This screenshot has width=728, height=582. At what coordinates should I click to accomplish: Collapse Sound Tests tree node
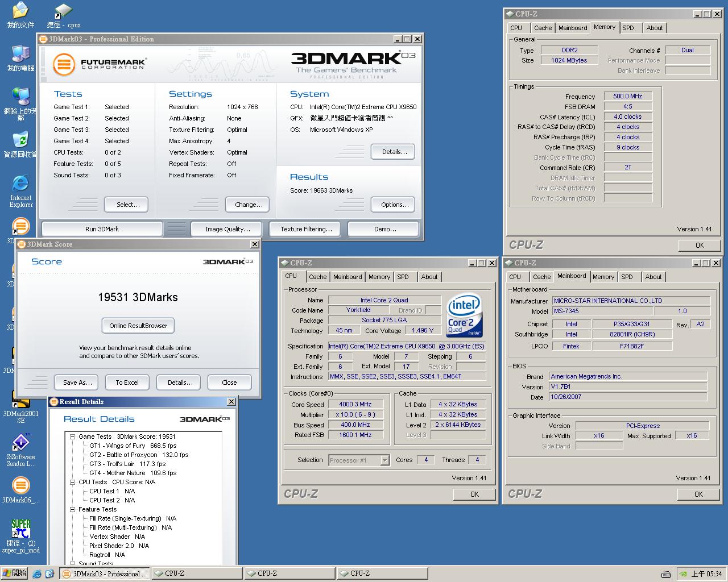pos(73,563)
